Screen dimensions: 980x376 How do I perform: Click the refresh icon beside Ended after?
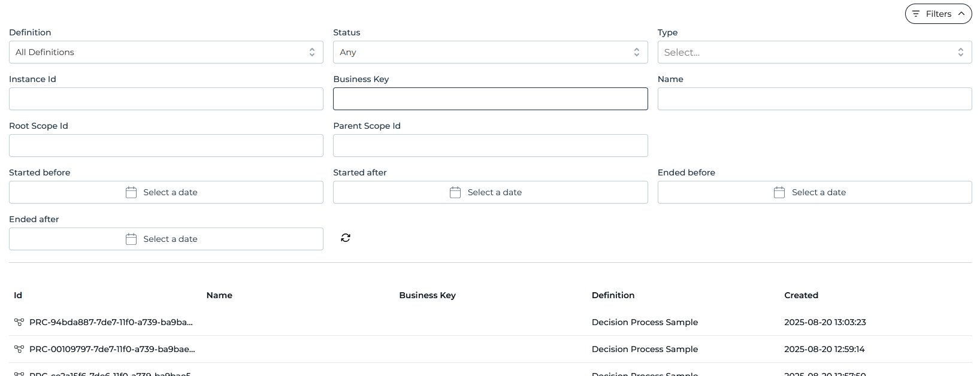coord(346,238)
